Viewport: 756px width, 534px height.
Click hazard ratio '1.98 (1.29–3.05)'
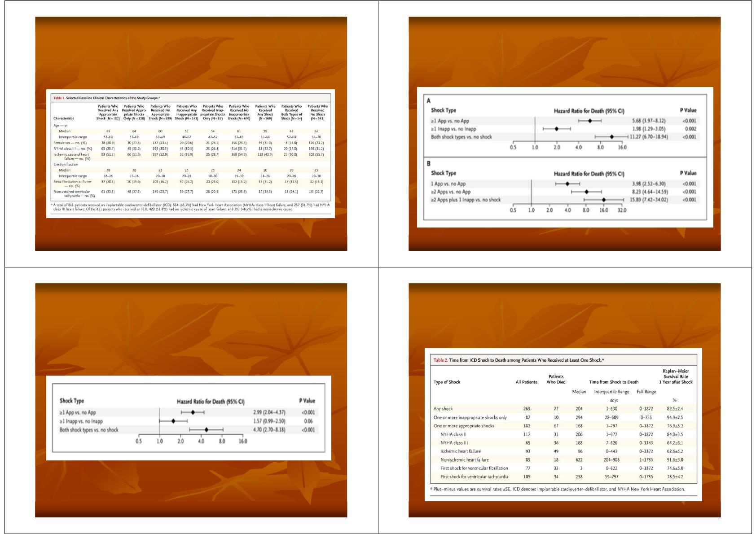649,129
